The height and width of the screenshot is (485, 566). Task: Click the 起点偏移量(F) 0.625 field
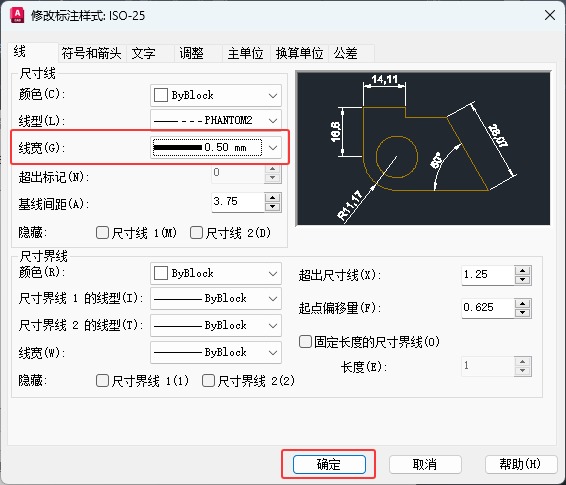tap(488, 308)
